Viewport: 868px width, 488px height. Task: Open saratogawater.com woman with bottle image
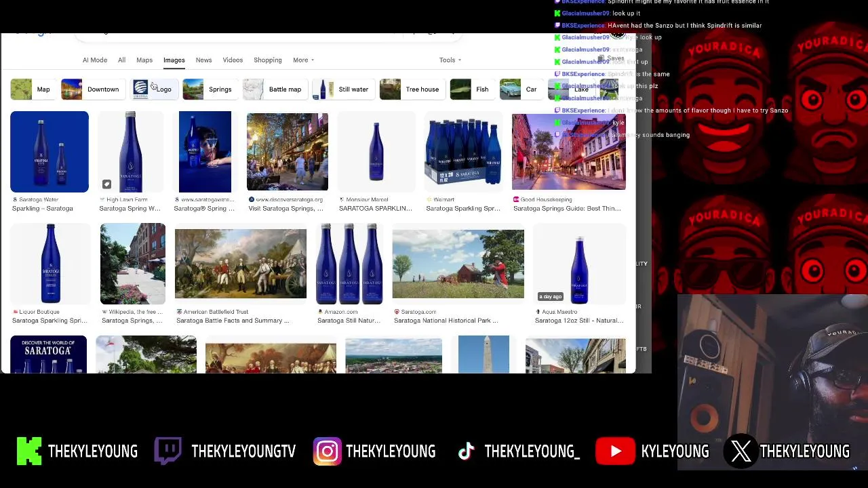[x=205, y=152]
